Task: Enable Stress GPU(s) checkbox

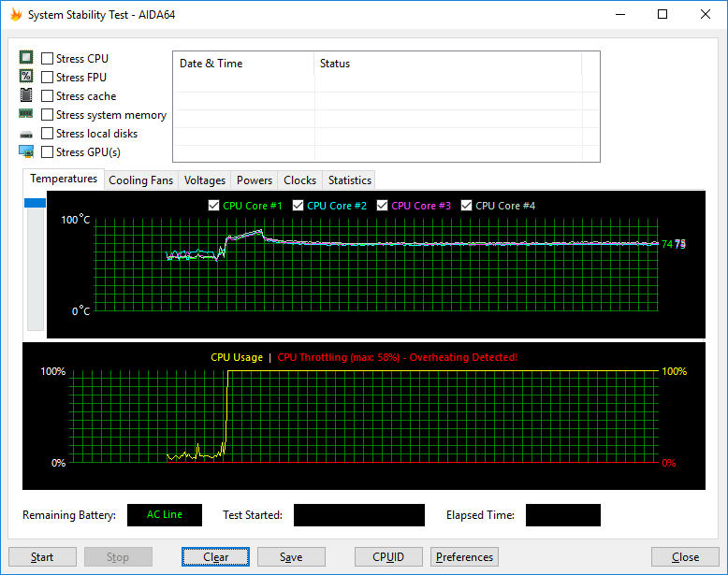Action: point(47,152)
